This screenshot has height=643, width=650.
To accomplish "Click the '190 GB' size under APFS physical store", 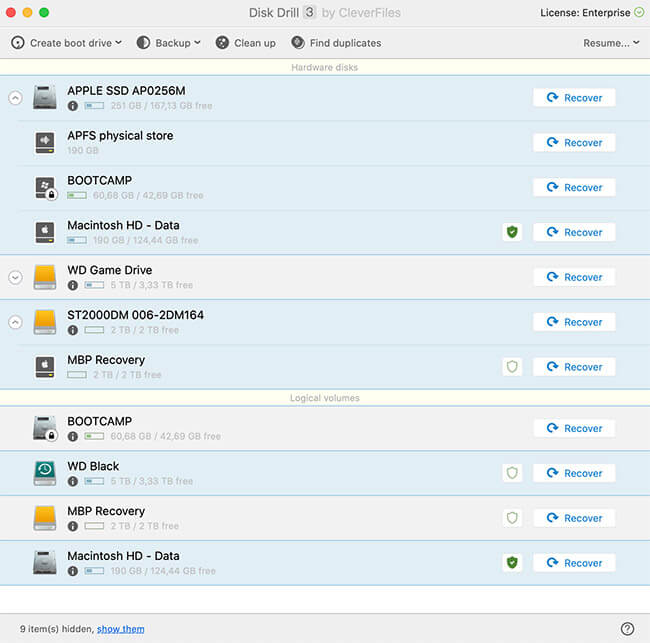I will click(x=83, y=150).
